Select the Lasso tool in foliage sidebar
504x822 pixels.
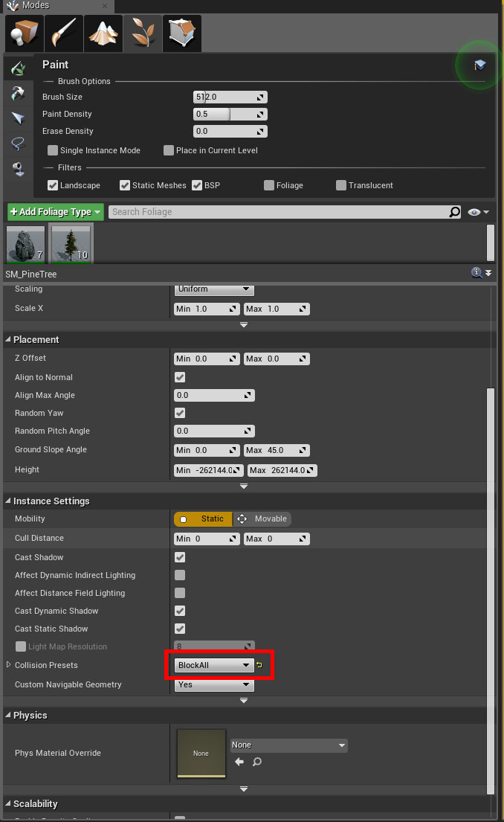pyautogui.click(x=18, y=144)
